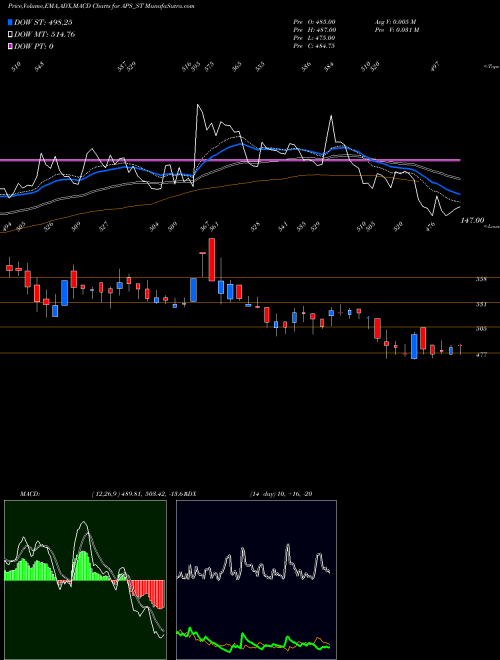Click the ADX (14 day) values text
Screen dimensions: 500x660
(x=281, y=494)
